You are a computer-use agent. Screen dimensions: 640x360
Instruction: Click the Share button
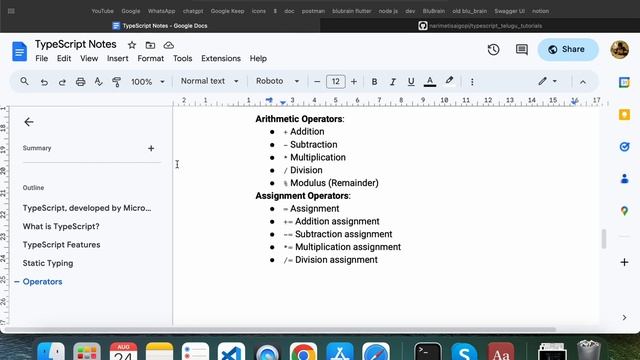(x=568, y=49)
